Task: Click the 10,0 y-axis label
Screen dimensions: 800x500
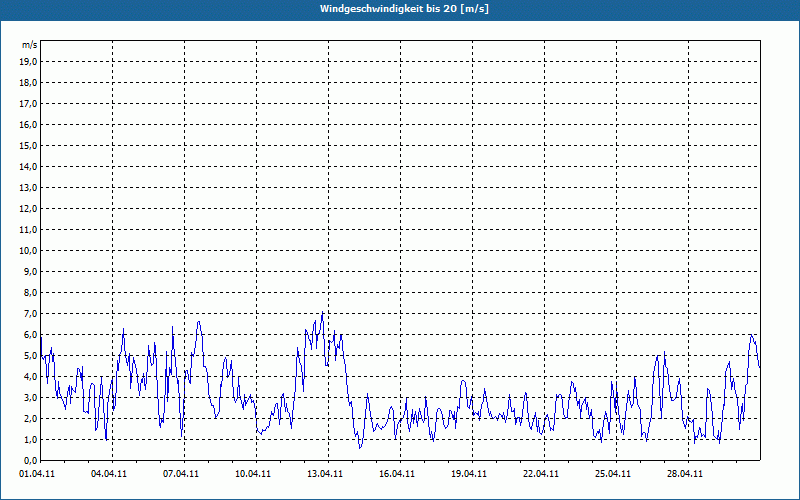Action: 29,251
